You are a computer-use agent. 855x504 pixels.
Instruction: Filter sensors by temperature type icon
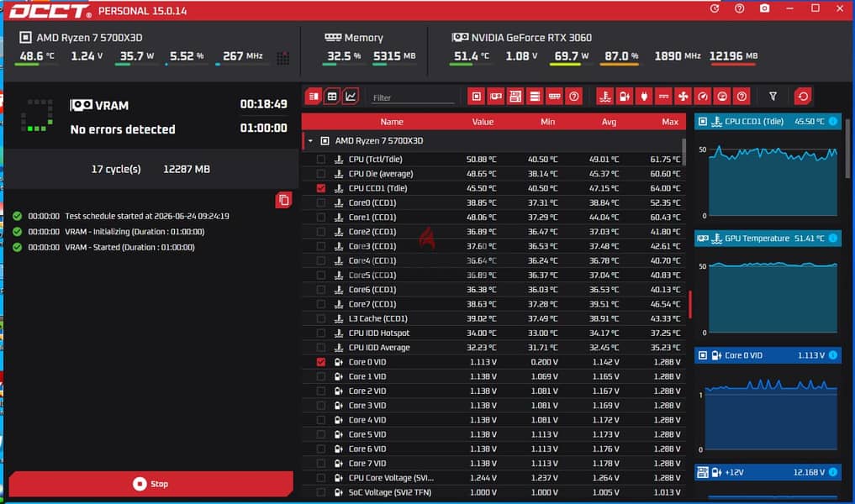click(604, 97)
